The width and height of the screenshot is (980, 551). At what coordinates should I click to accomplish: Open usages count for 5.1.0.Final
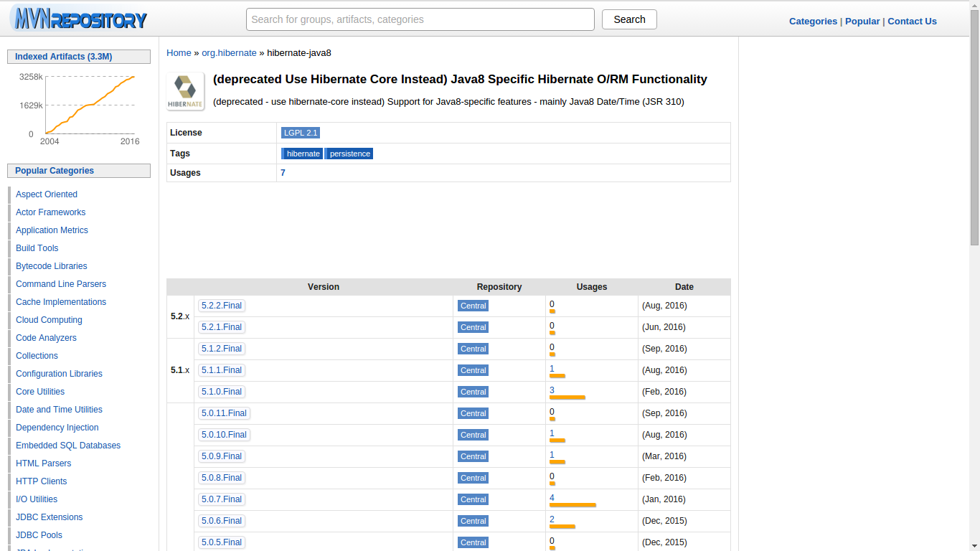pos(552,390)
